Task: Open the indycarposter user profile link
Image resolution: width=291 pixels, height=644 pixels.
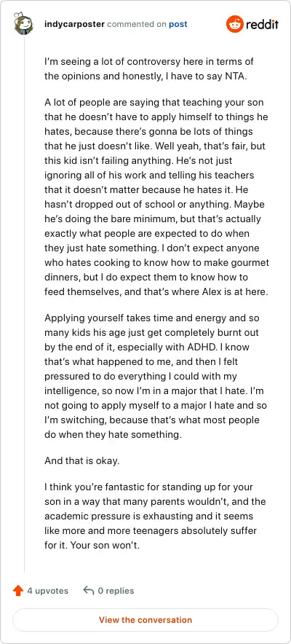Action: 75,24
